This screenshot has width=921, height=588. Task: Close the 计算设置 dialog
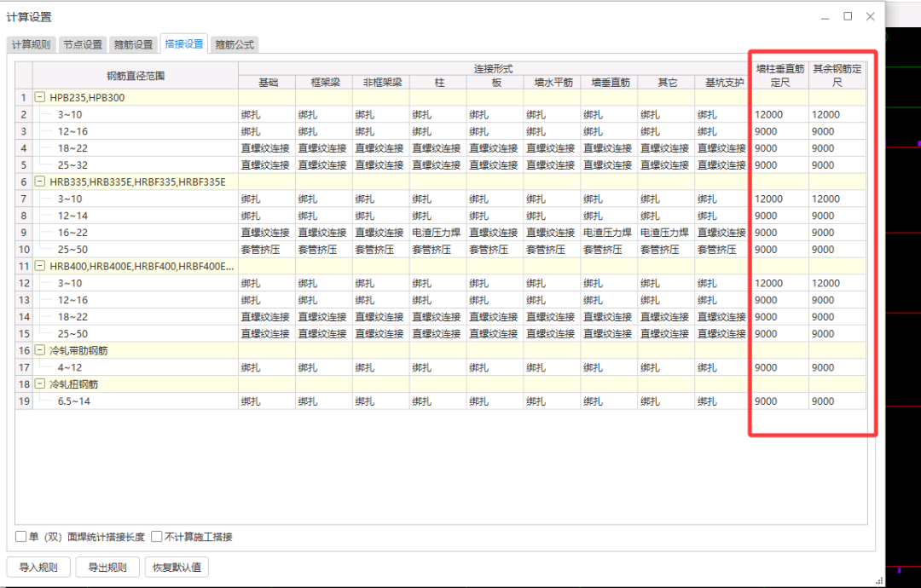coord(871,16)
